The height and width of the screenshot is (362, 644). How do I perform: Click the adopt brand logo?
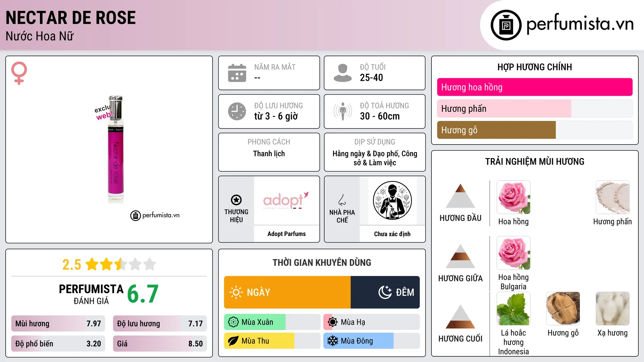[286, 200]
